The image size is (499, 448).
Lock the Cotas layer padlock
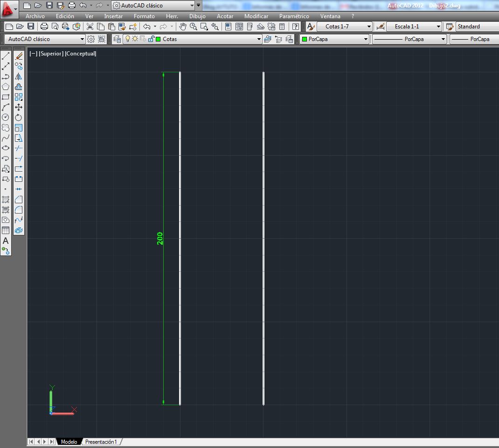click(151, 39)
